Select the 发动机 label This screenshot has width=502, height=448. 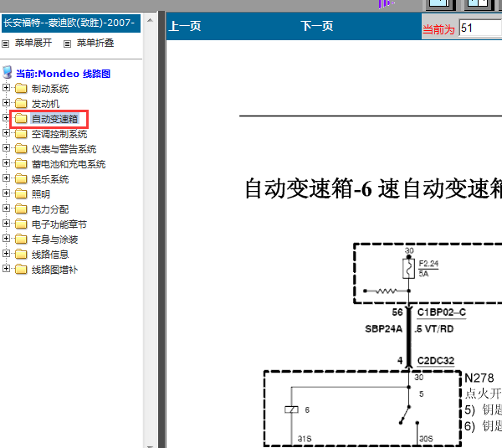(45, 104)
